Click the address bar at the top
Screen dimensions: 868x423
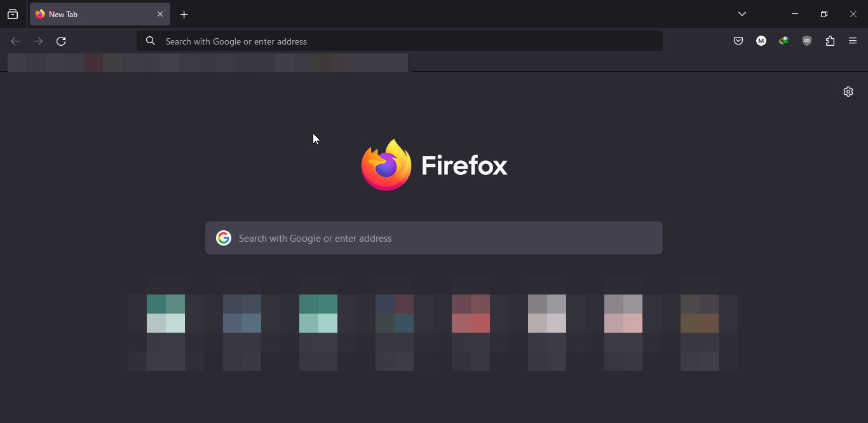[x=400, y=41]
